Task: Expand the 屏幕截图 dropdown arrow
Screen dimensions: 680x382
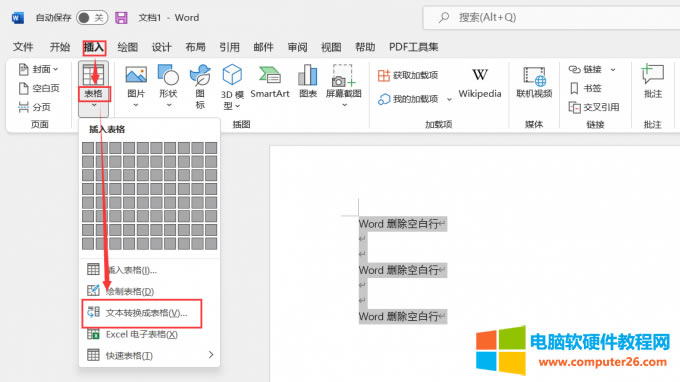Action: (344, 105)
